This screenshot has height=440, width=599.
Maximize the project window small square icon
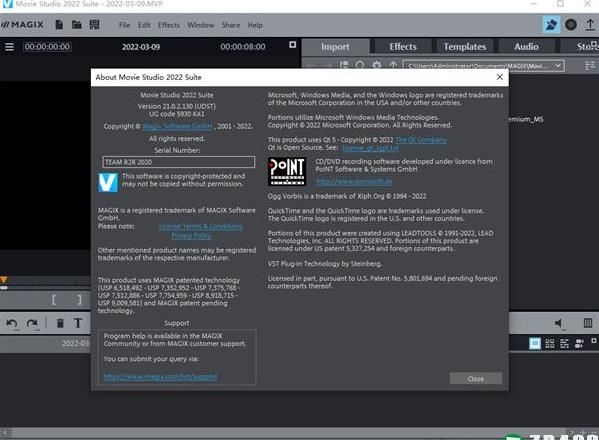pos(594,340)
